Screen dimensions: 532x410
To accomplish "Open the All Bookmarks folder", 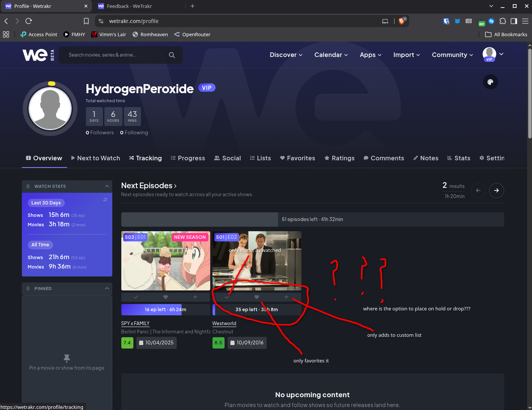I will coord(506,34).
